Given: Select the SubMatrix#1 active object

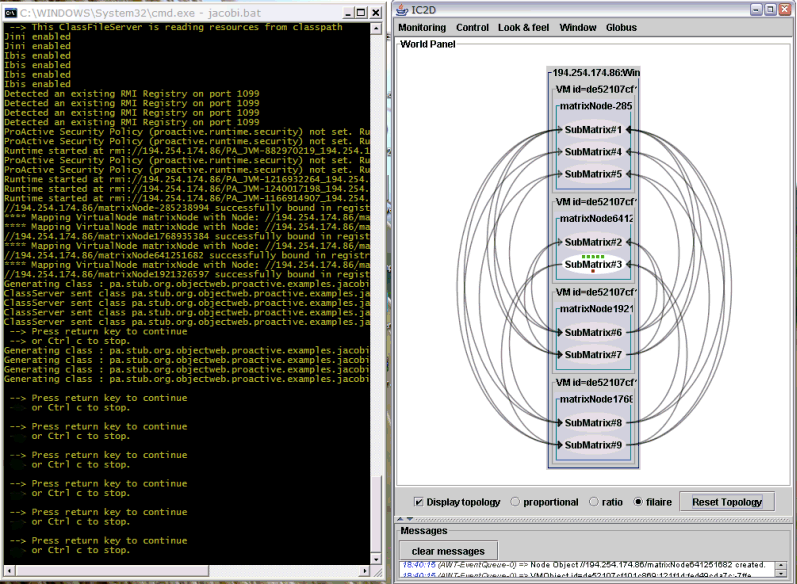Looking at the screenshot, I should [x=593, y=130].
